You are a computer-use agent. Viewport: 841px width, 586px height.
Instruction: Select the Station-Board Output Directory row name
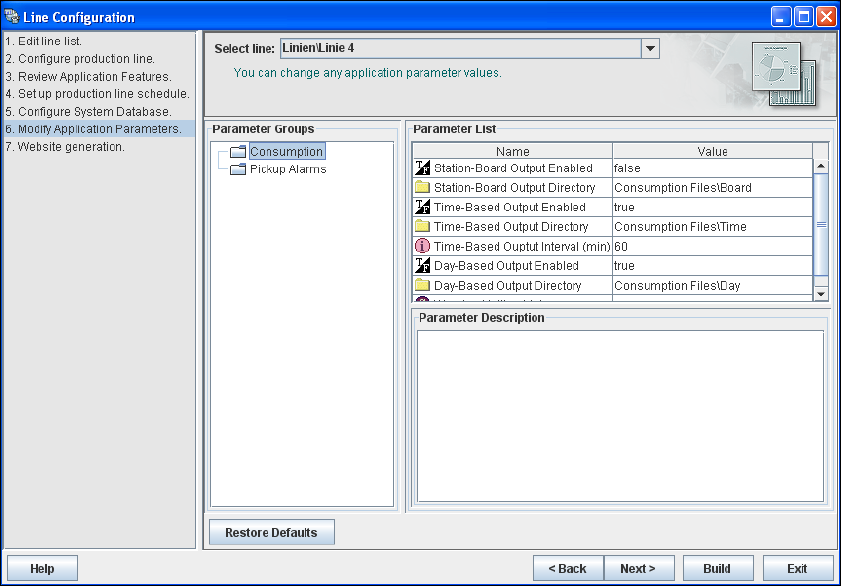514,187
